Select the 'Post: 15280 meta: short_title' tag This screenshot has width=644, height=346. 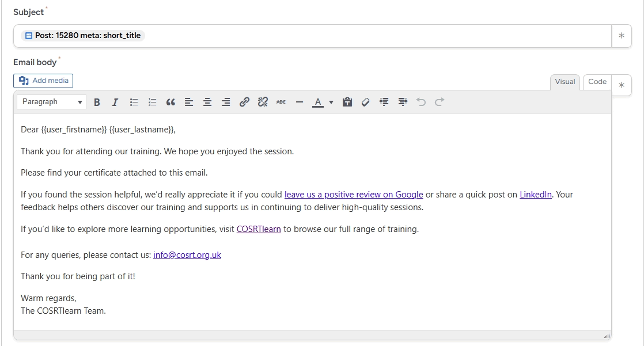pos(83,36)
